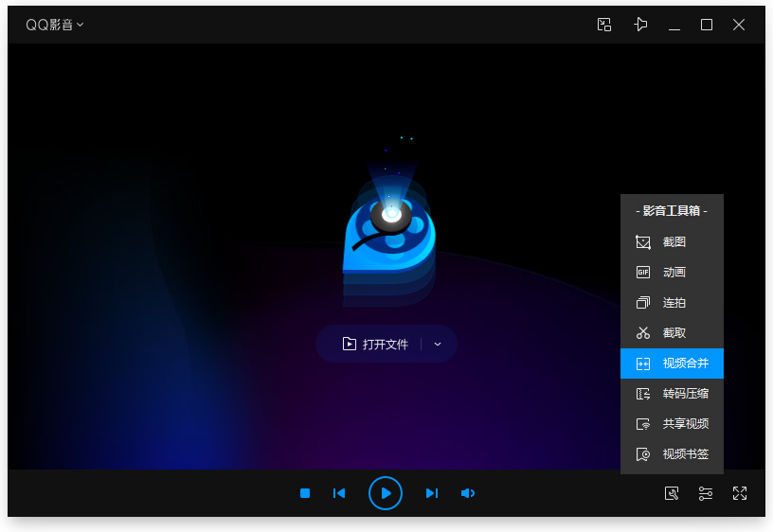
Task: Click the 打开文件 button
Action: (375, 345)
